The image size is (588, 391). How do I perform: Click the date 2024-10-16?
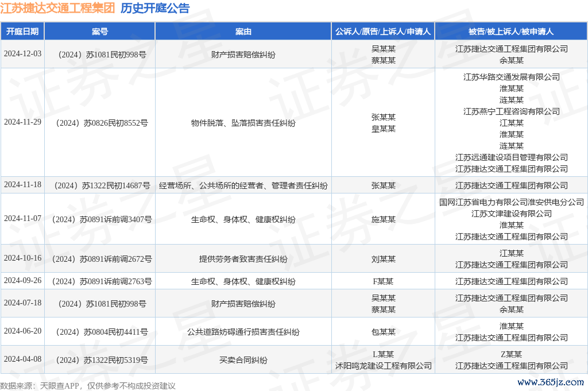click(22, 258)
